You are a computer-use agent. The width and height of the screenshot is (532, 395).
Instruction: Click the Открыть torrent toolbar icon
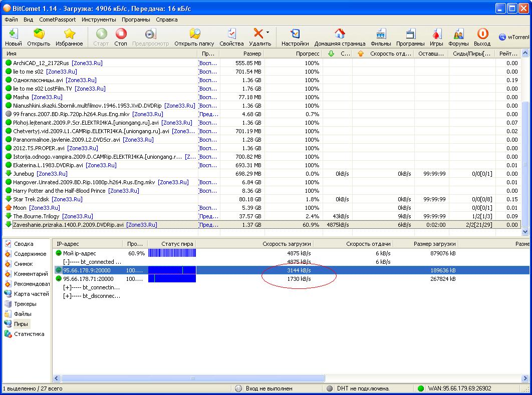coord(39,34)
